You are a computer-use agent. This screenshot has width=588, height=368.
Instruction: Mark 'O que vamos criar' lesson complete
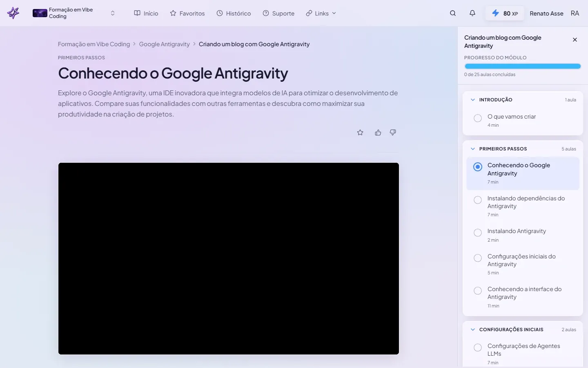(478, 118)
